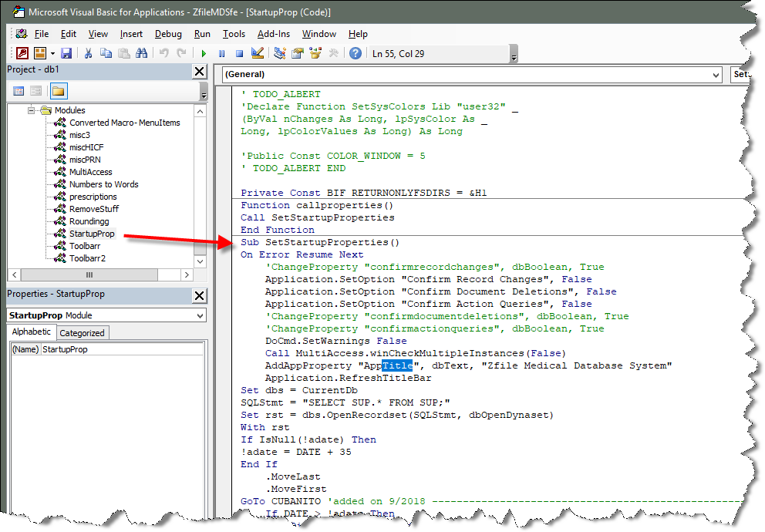Click the Reset stop icon
This screenshot has width=765, height=532.
tap(239, 53)
